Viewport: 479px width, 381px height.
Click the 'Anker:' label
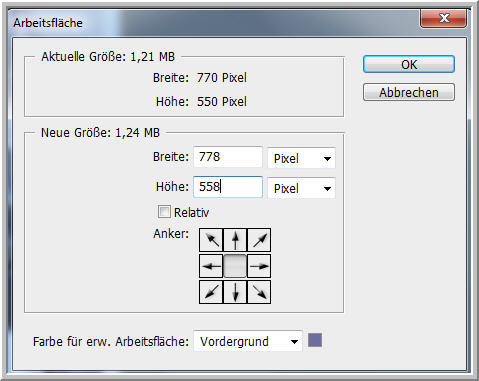point(171,234)
